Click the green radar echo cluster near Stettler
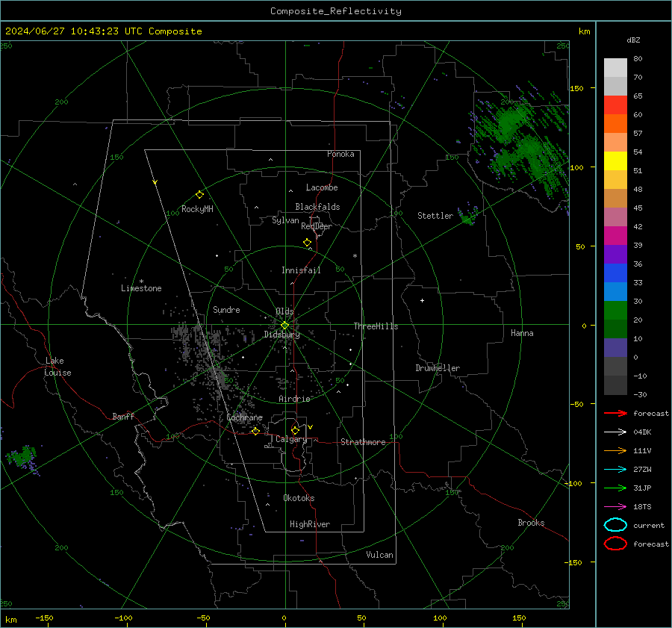 [467, 216]
